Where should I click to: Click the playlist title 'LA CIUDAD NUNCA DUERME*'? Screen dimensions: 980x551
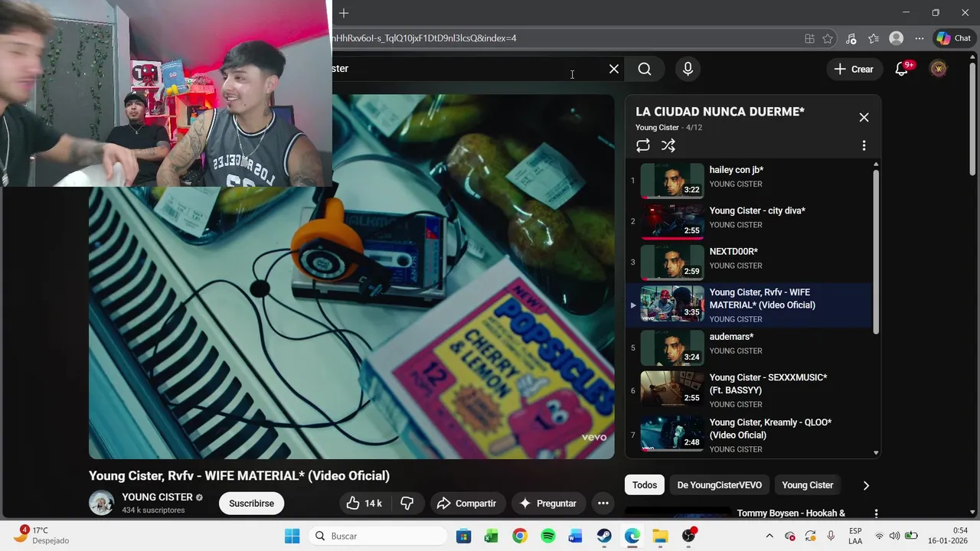coord(720,112)
